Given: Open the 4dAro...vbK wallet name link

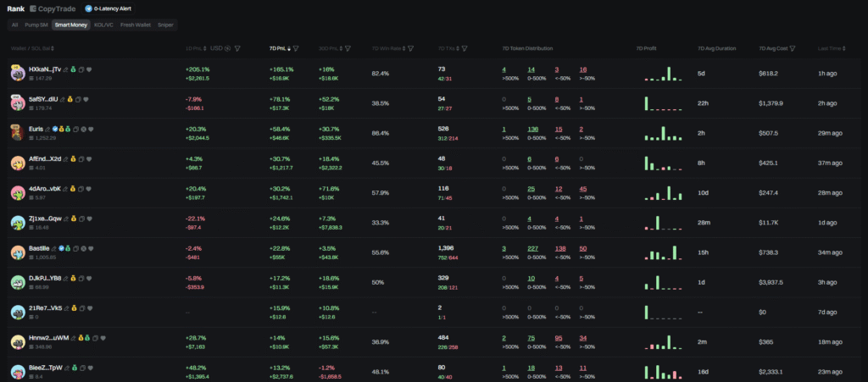Looking at the screenshot, I should click(44, 189).
